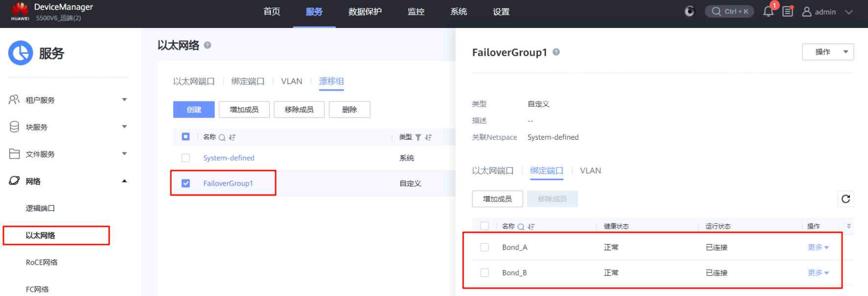Click the help icon next to 以太网络 heading
Screen dimensions: 868x296
208,45
